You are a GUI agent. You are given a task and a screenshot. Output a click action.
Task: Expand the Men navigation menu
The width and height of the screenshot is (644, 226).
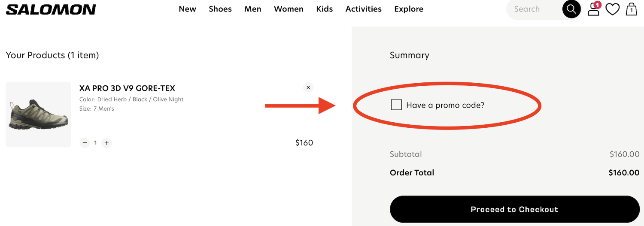click(x=253, y=9)
